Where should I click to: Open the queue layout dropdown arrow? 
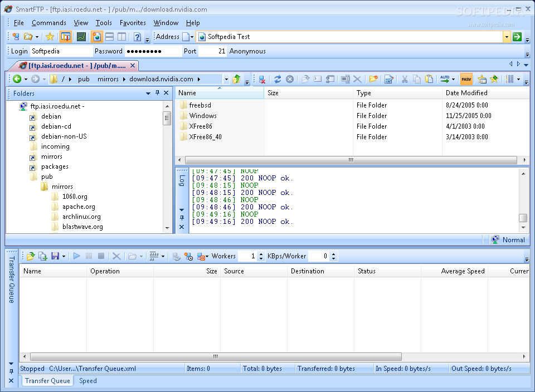(x=163, y=256)
